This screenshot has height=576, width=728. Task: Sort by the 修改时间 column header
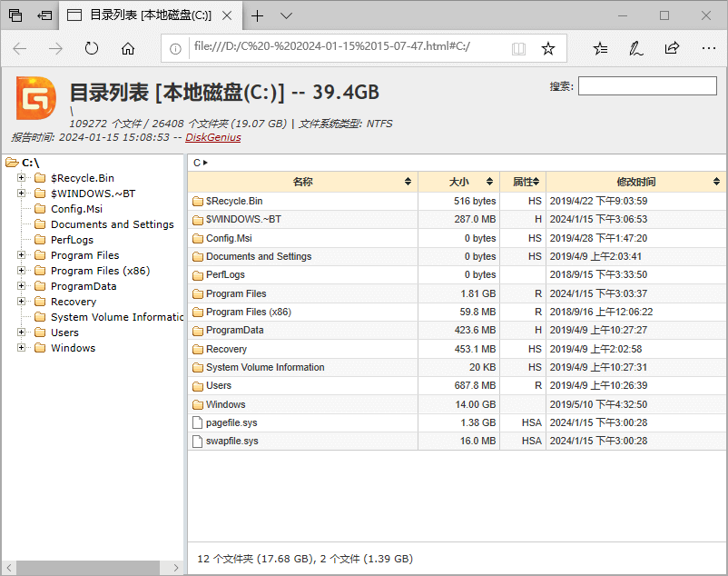[x=635, y=182]
